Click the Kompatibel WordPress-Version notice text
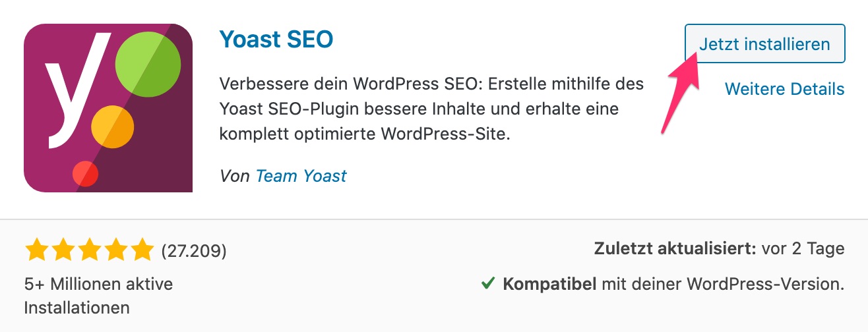 pyautogui.click(x=673, y=285)
